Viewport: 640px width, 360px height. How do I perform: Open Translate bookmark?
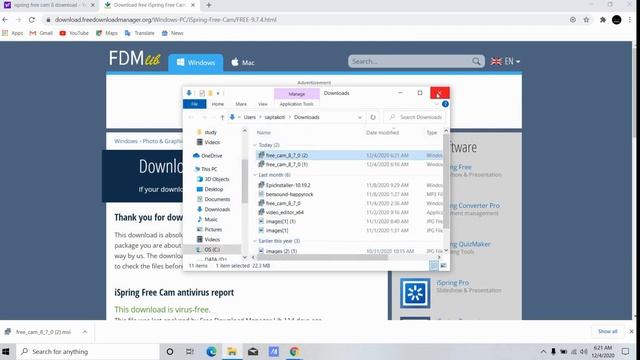coord(140,33)
